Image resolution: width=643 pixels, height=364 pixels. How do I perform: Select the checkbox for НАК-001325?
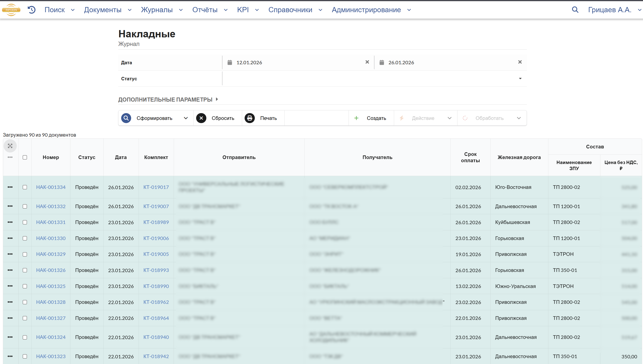point(25,286)
